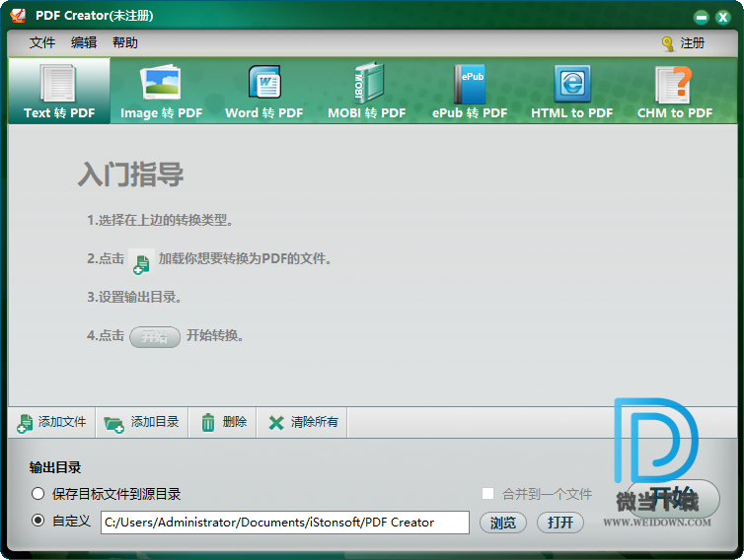
Task: Switch to ePub 转 PDF conversion
Action: (470, 91)
